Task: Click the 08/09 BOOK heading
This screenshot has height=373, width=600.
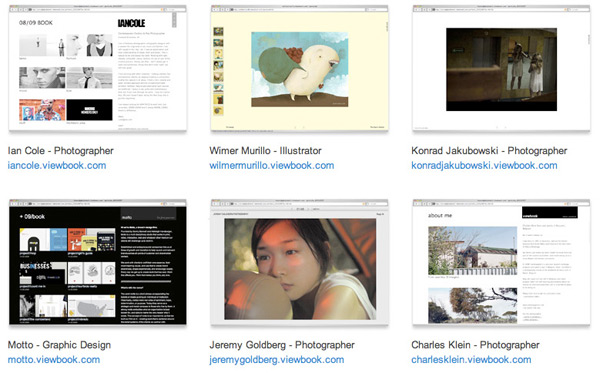Action: [x=36, y=23]
